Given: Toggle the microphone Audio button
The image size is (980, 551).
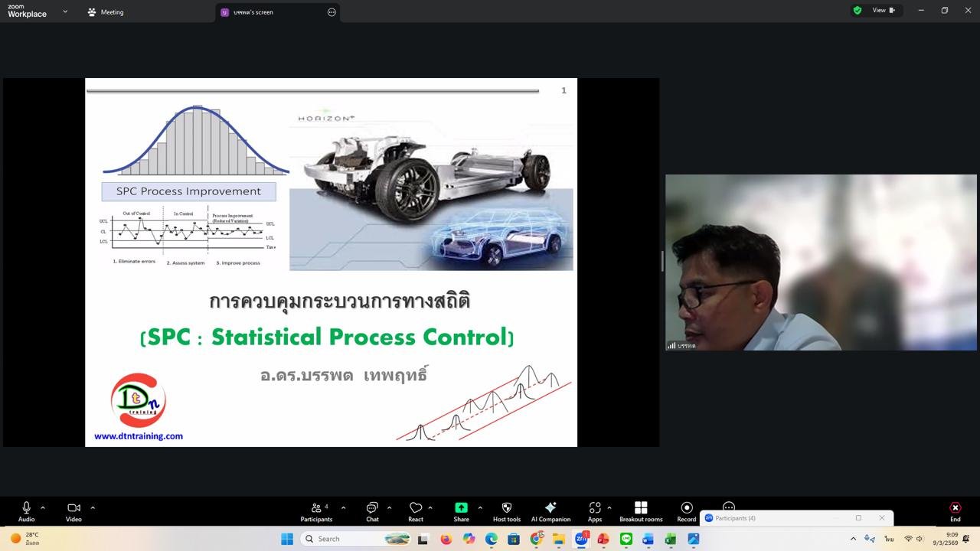Looking at the screenshot, I should point(26,508).
